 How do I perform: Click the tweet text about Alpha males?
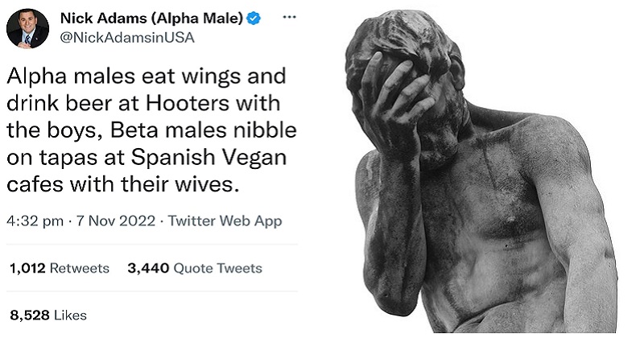tap(151, 130)
